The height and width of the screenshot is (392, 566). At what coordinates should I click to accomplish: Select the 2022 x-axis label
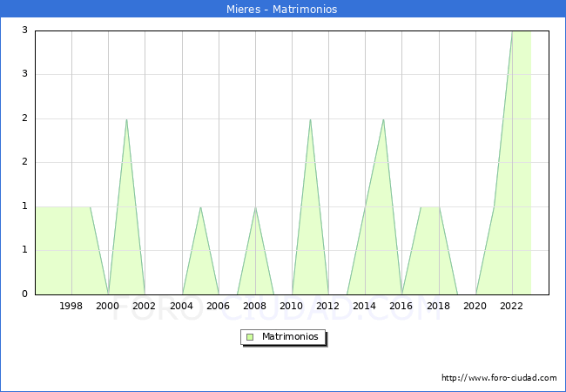[x=511, y=306]
